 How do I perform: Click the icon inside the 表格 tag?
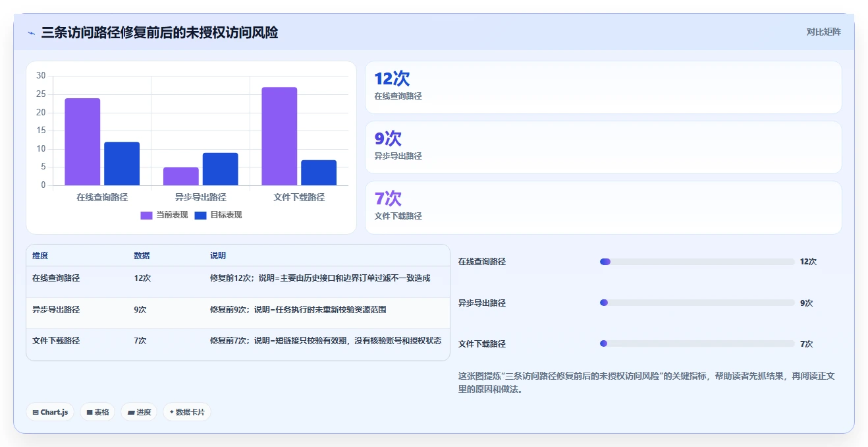(x=90, y=412)
